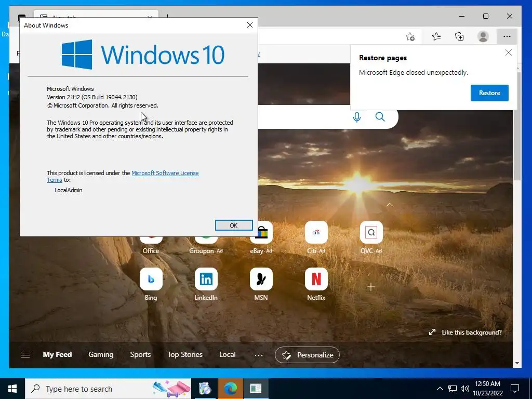
Task: Select Top Stories feed tab
Action: [x=185, y=354]
